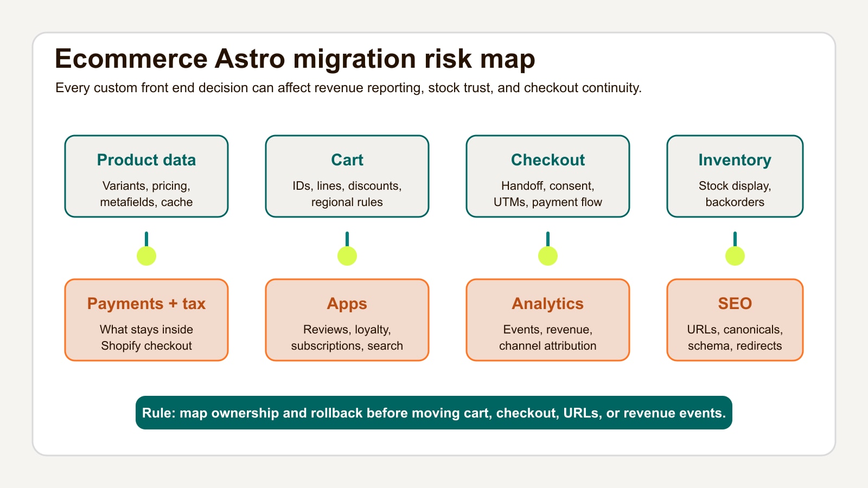Click the yellow connector dot under Cart

pyautogui.click(x=347, y=256)
